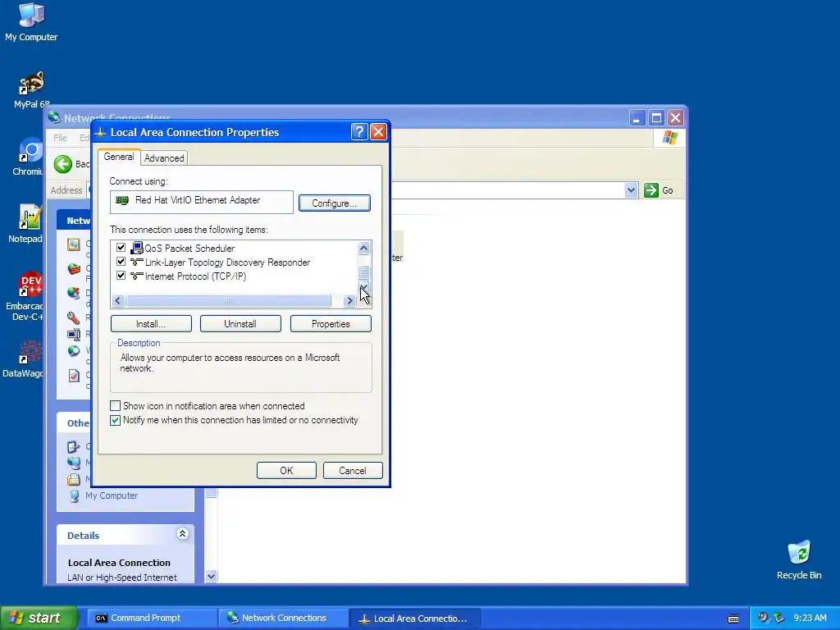
Task: Open My Computer desktop icon
Action: tap(31, 21)
